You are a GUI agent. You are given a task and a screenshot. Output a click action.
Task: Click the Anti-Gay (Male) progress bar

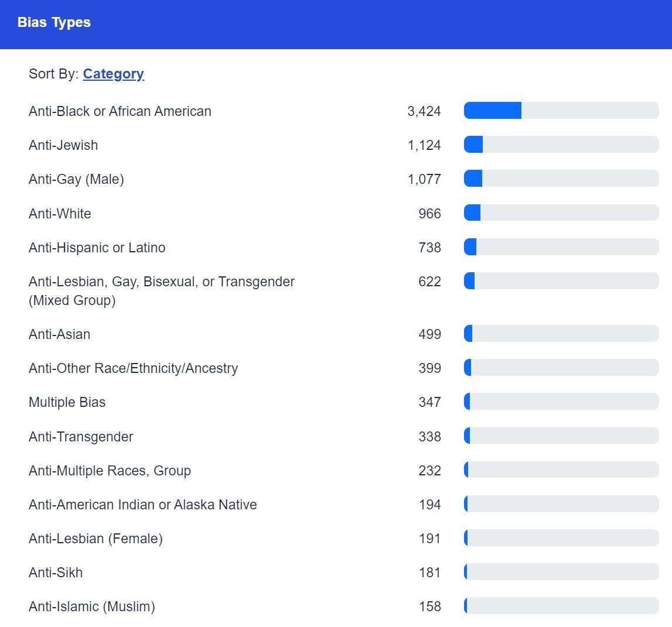point(561,179)
